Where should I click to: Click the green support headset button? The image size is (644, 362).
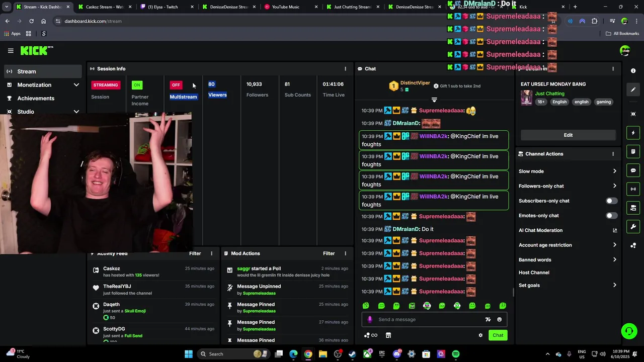(629, 331)
